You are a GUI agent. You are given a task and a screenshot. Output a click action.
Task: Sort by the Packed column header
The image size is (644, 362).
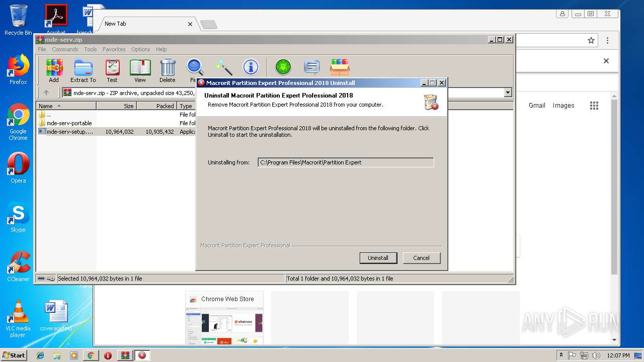(x=156, y=106)
